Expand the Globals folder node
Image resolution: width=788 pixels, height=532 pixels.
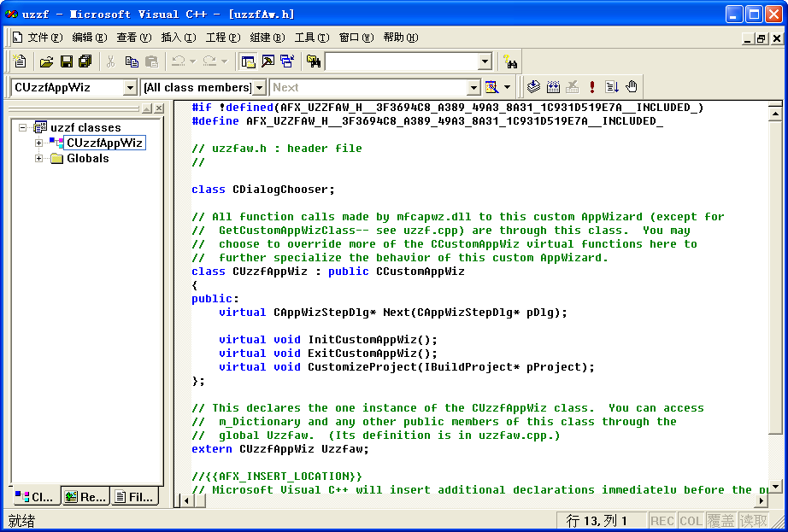[x=38, y=159]
